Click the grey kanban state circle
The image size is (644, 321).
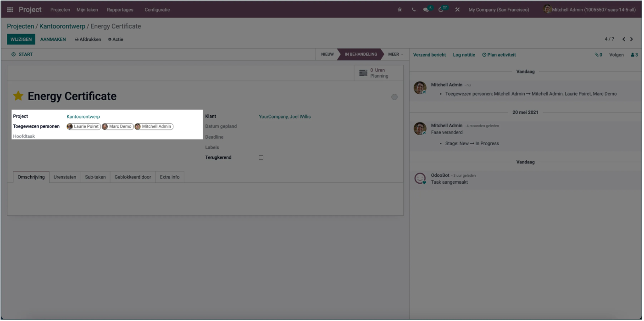[x=394, y=97]
